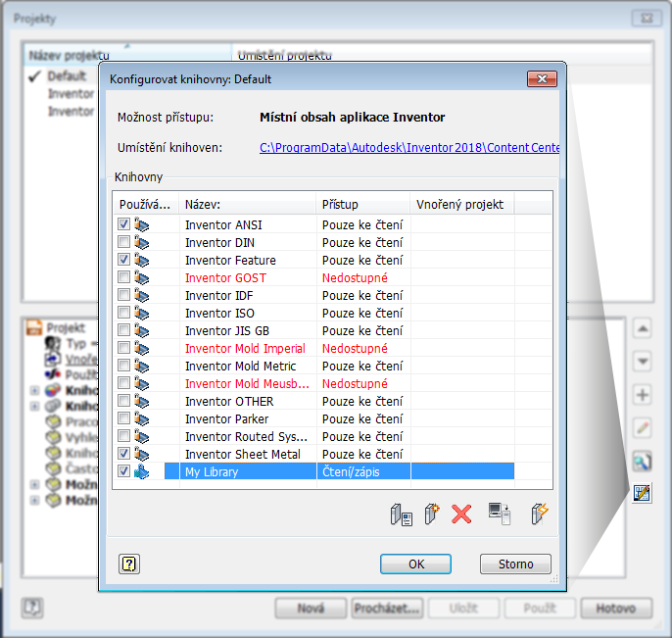Enable the Inventor Mold Metric checkbox

[x=123, y=365]
